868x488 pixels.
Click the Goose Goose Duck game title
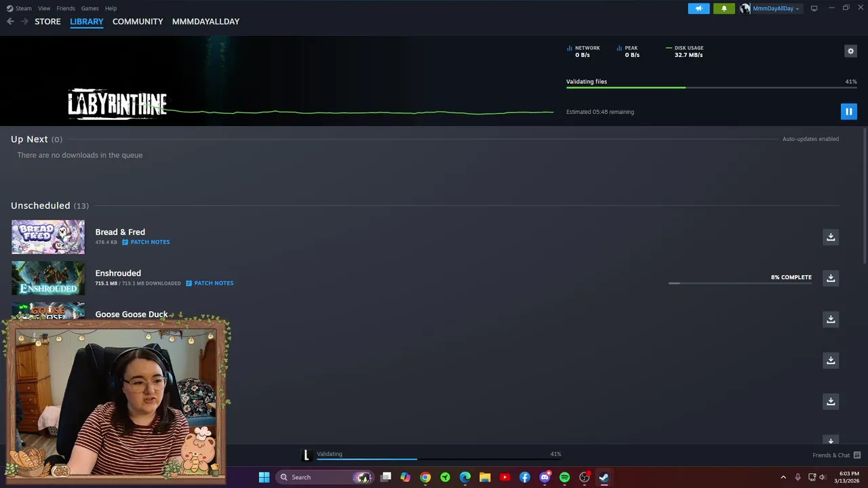pyautogui.click(x=132, y=314)
